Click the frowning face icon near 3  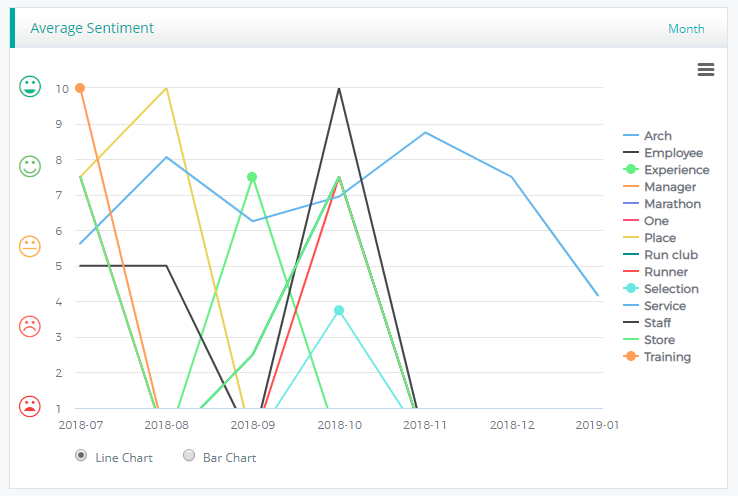tap(30, 326)
